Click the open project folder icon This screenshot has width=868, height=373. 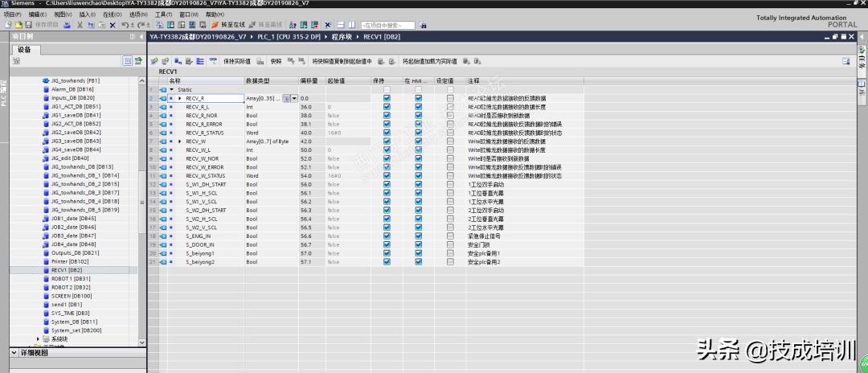tap(18, 25)
